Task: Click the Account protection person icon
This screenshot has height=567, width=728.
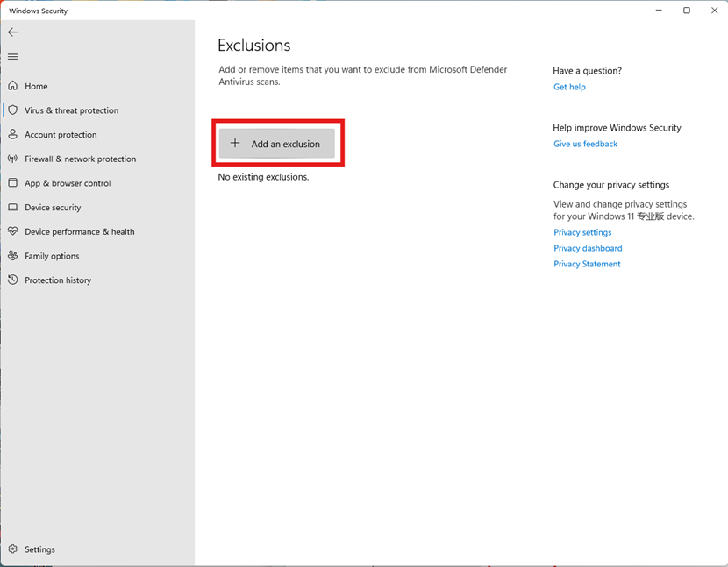Action: (x=13, y=134)
